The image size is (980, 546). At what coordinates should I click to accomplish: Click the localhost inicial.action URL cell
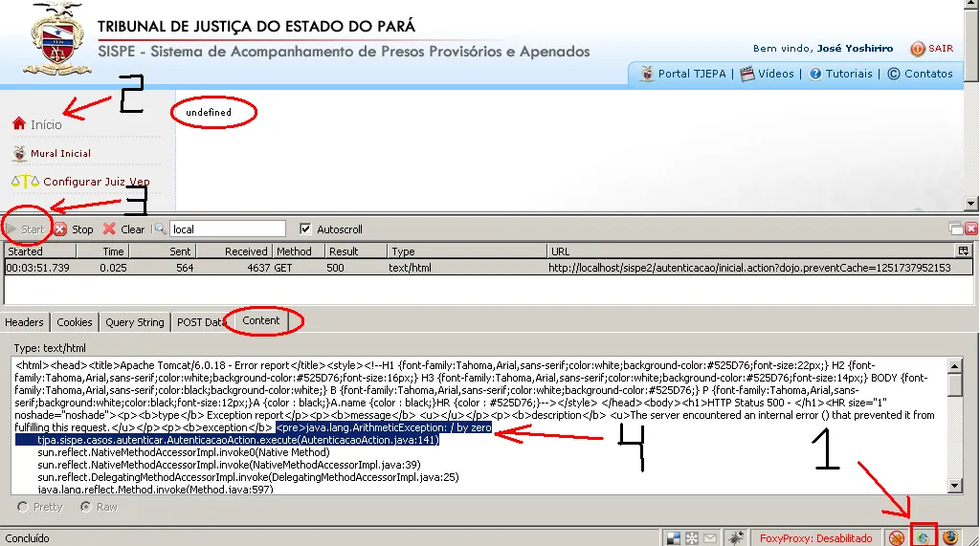pyautogui.click(x=749, y=268)
